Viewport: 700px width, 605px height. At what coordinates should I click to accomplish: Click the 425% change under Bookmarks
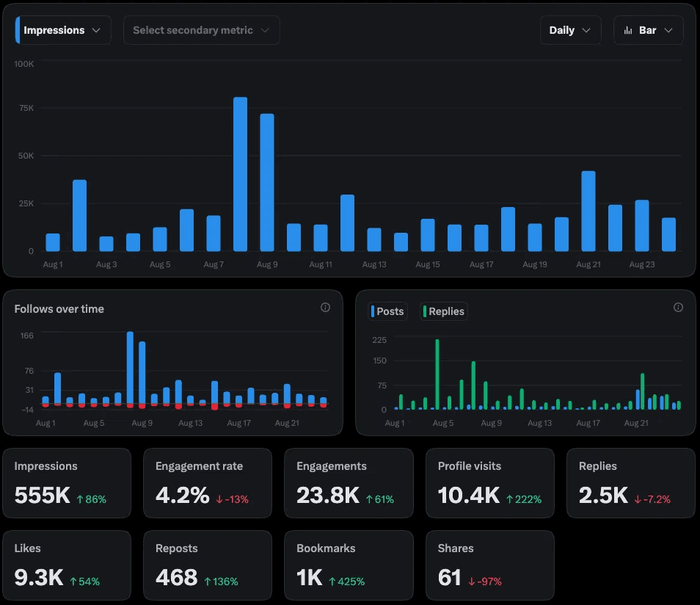pyautogui.click(x=347, y=582)
